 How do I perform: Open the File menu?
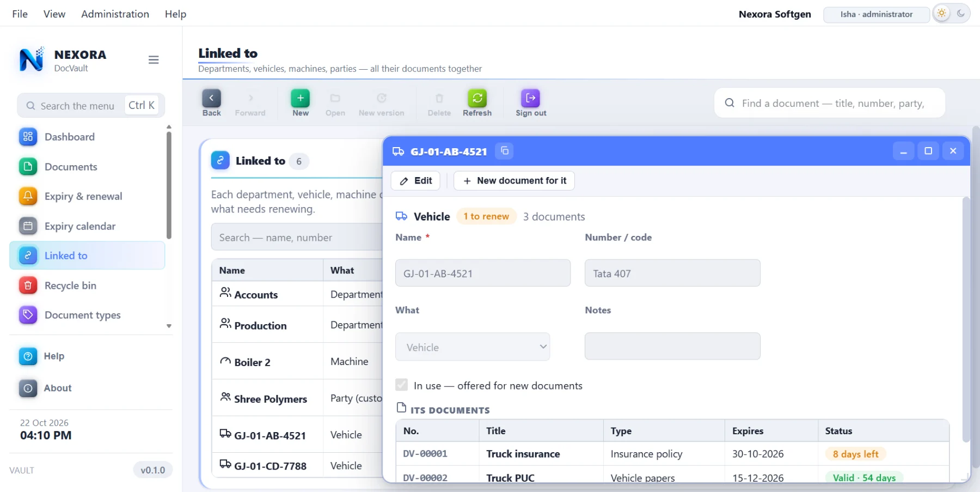click(x=20, y=14)
